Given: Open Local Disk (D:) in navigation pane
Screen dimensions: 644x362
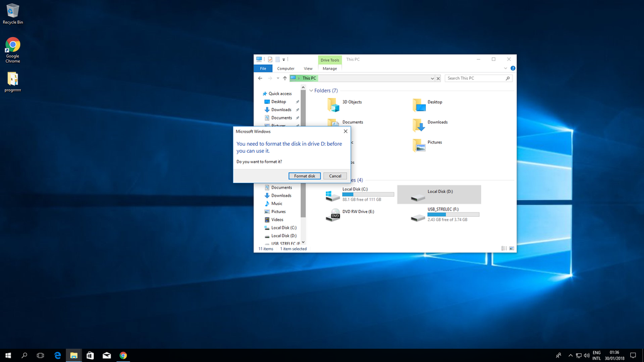Looking at the screenshot, I should pos(284,236).
